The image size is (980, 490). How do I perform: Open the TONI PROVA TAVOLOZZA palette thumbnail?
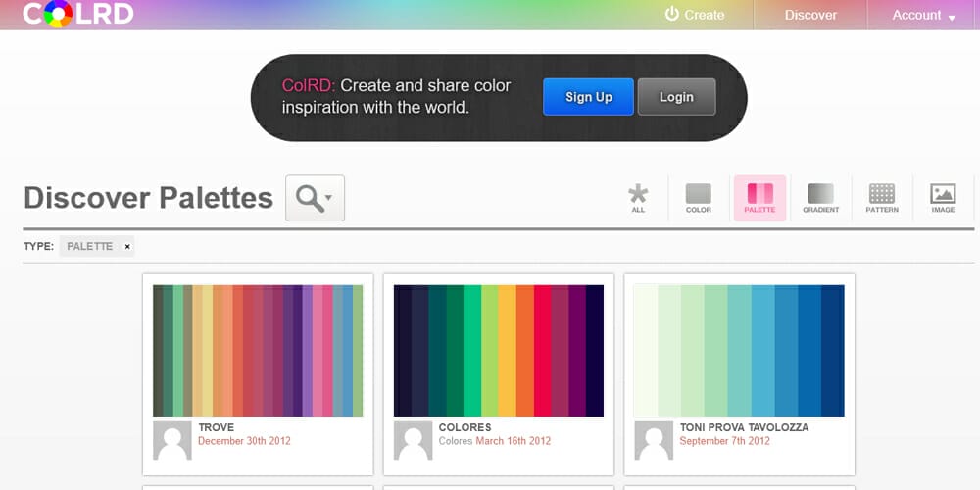pos(739,351)
